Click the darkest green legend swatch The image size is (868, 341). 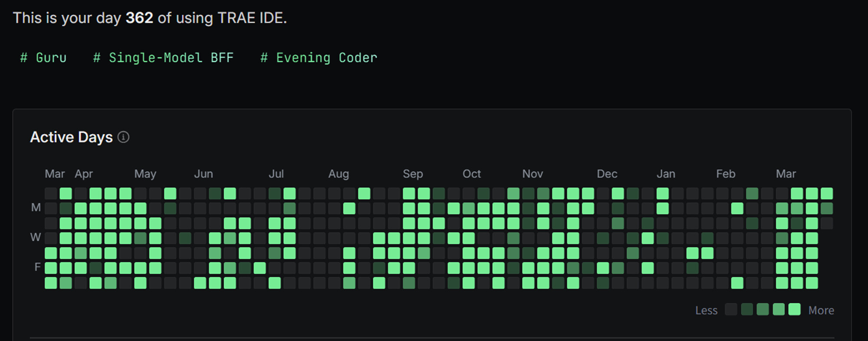click(747, 309)
